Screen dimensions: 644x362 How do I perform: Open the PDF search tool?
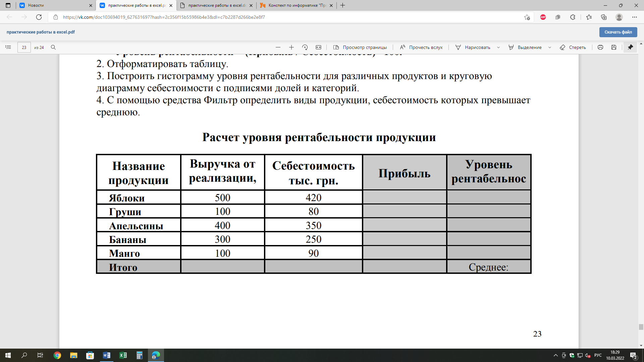click(x=53, y=47)
